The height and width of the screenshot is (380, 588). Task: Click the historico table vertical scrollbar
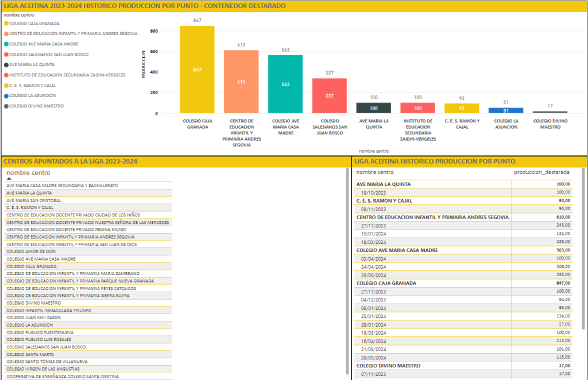[584, 249]
